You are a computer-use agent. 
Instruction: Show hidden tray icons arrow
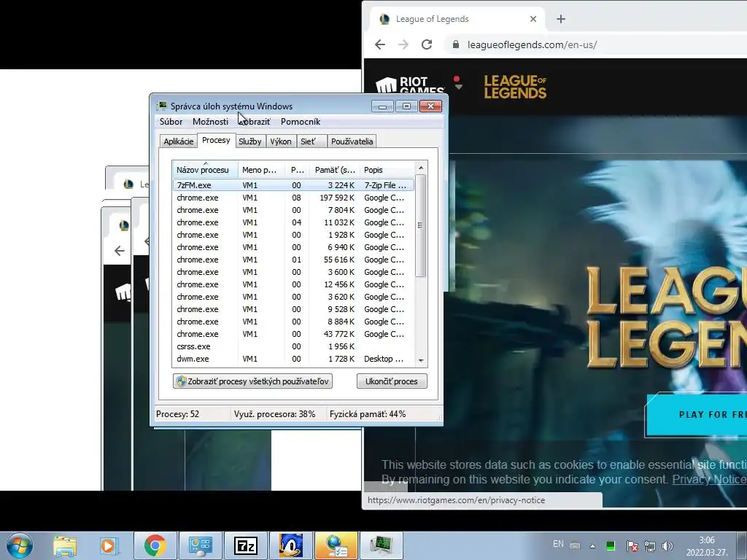(x=592, y=546)
